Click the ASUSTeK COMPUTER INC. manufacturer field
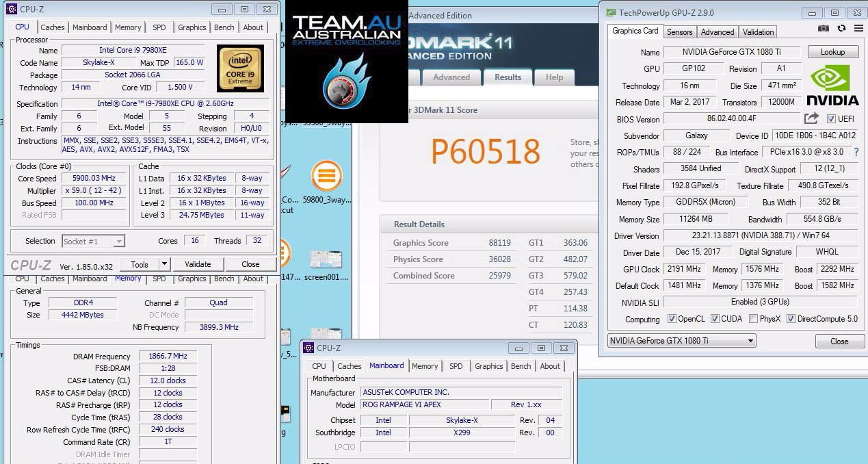Image resolution: width=868 pixels, height=464 pixels. click(461, 392)
